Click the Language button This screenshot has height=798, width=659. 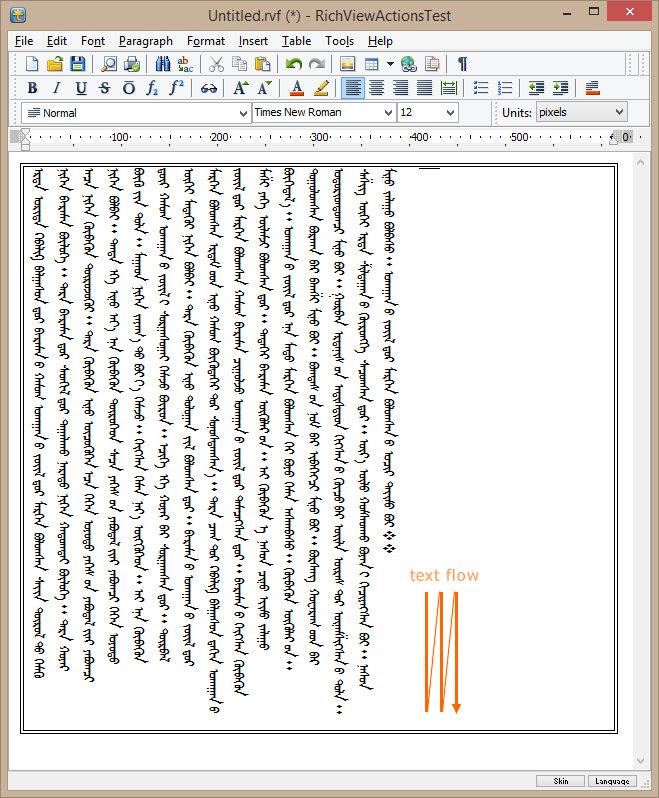611,781
